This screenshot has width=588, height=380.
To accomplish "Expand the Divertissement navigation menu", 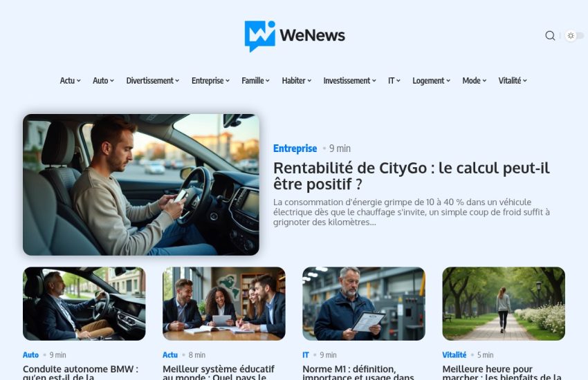I will click(x=153, y=81).
